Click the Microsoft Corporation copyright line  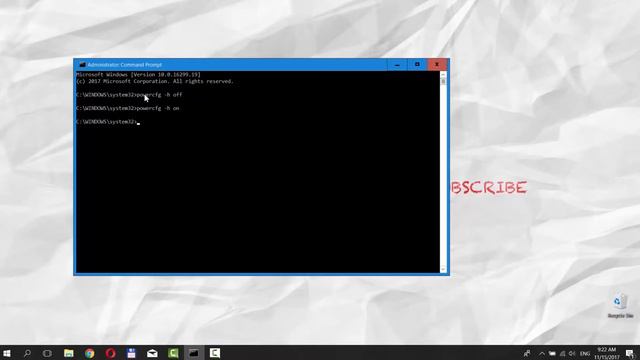155,81
